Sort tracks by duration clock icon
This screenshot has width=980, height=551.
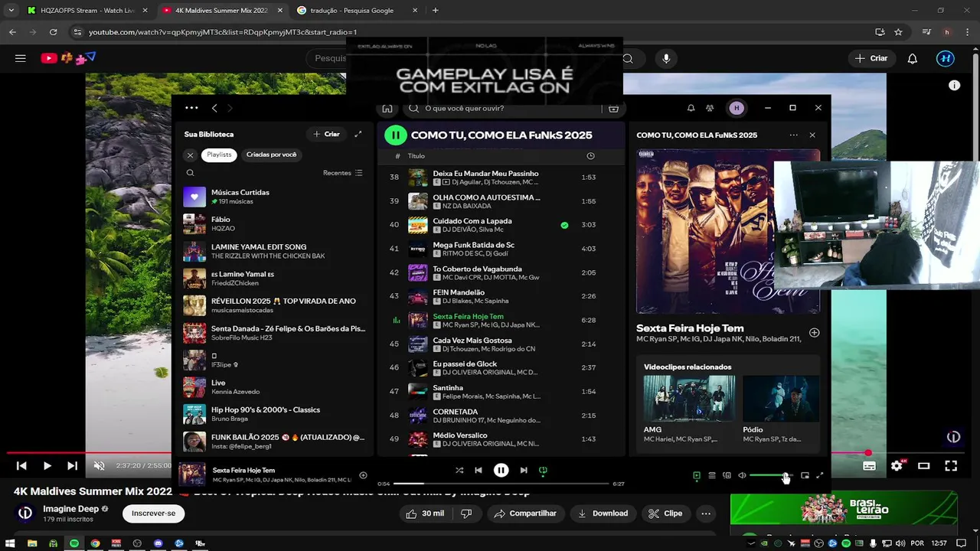tap(590, 156)
